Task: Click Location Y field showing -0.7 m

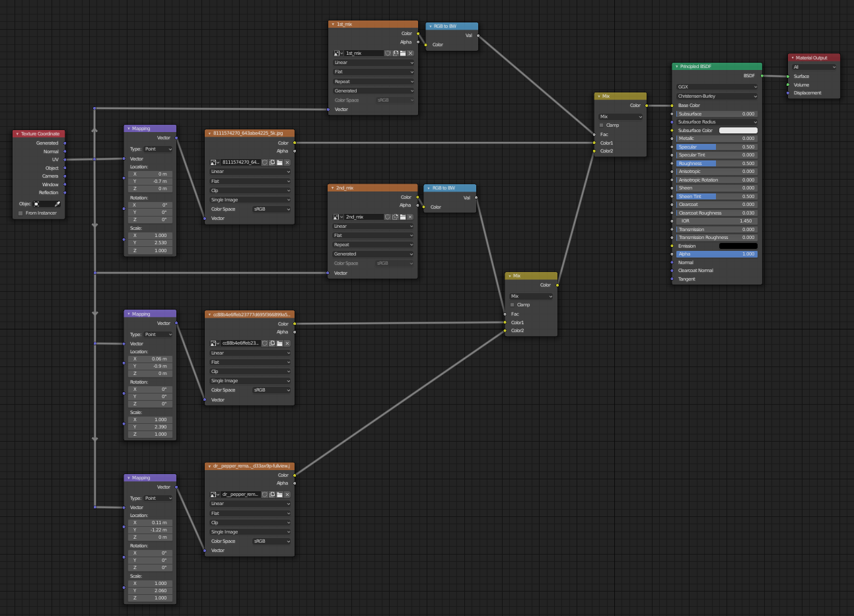Action: [151, 181]
